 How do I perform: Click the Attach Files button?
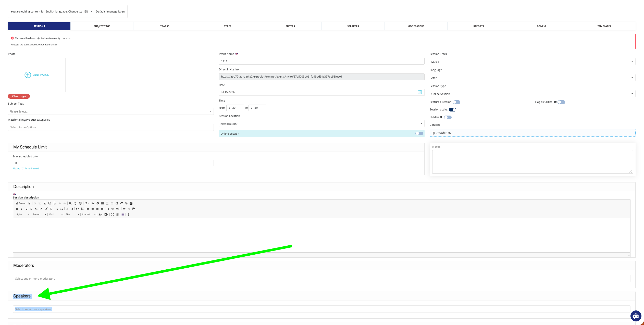click(443, 133)
